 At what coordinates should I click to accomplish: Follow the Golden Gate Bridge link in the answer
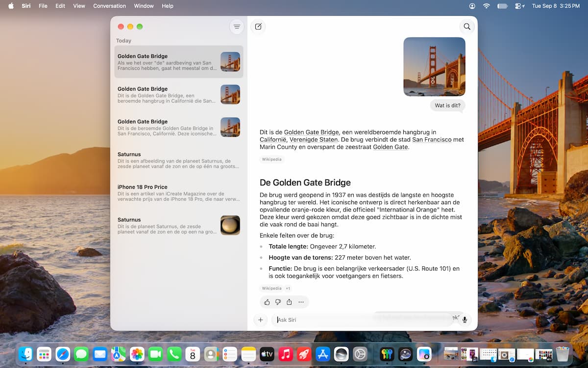click(x=312, y=132)
